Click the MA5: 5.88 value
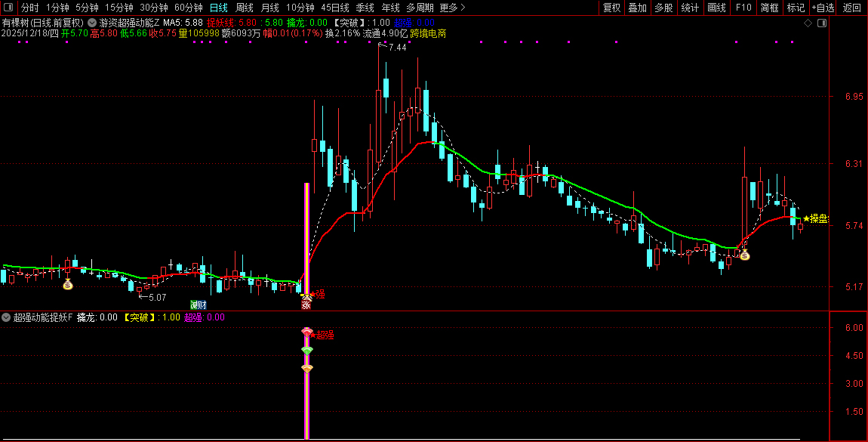The image size is (868, 442). (x=183, y=23)
